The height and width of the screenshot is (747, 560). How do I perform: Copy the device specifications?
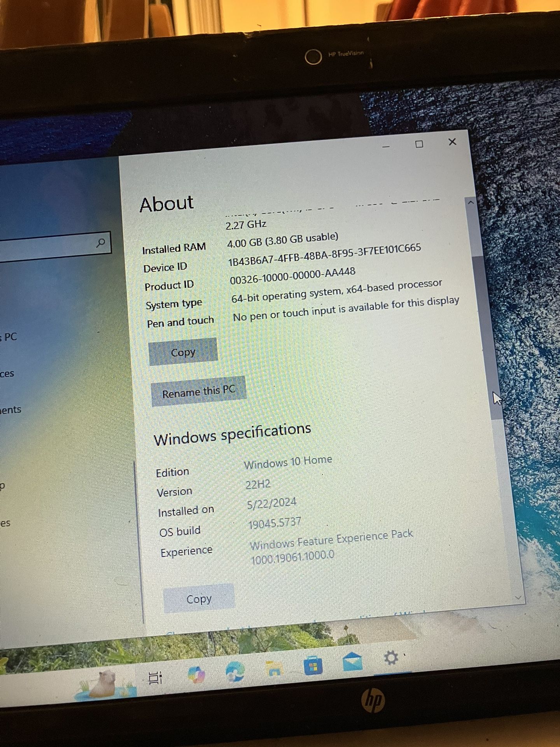click(x=183, y=352)
